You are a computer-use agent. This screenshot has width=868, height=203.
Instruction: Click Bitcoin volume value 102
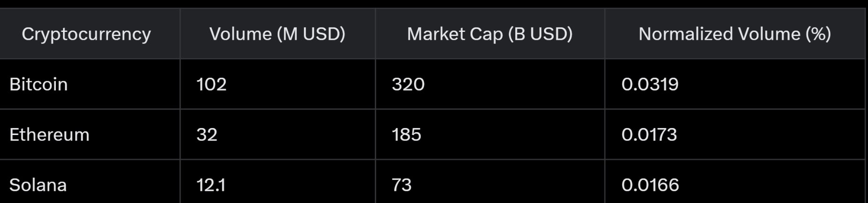211,84
